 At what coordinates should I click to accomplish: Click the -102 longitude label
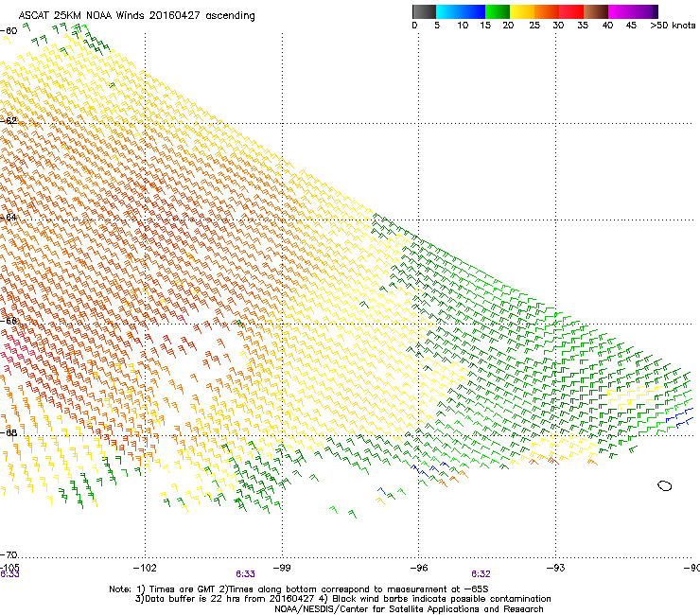(145, 568)
